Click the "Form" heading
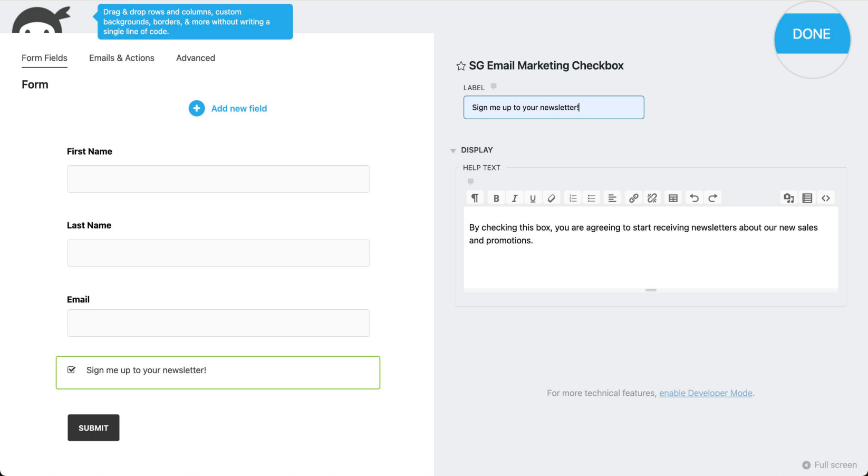868x476 pixels. [x=35, y=84]
